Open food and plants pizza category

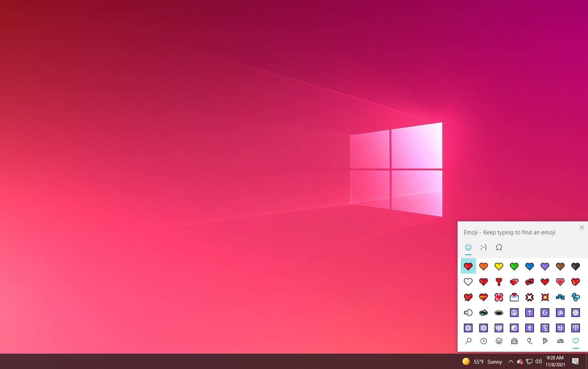coord(545,341)
